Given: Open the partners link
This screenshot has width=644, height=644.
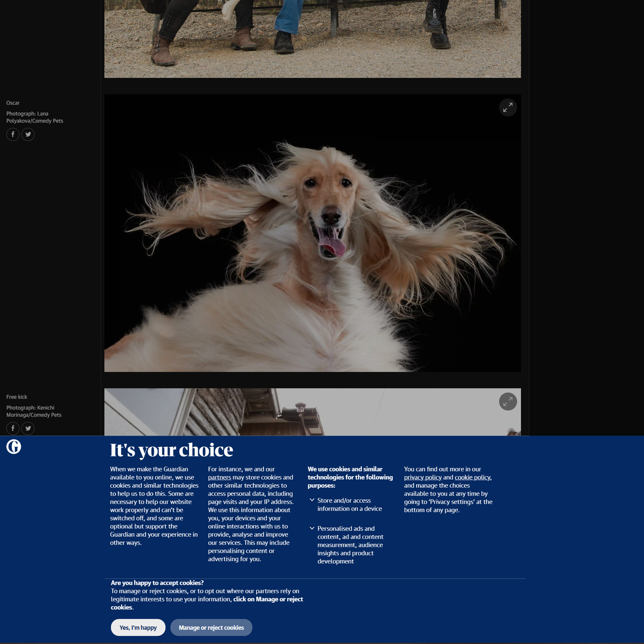Looking at the screenshot, I should [219, 477].
